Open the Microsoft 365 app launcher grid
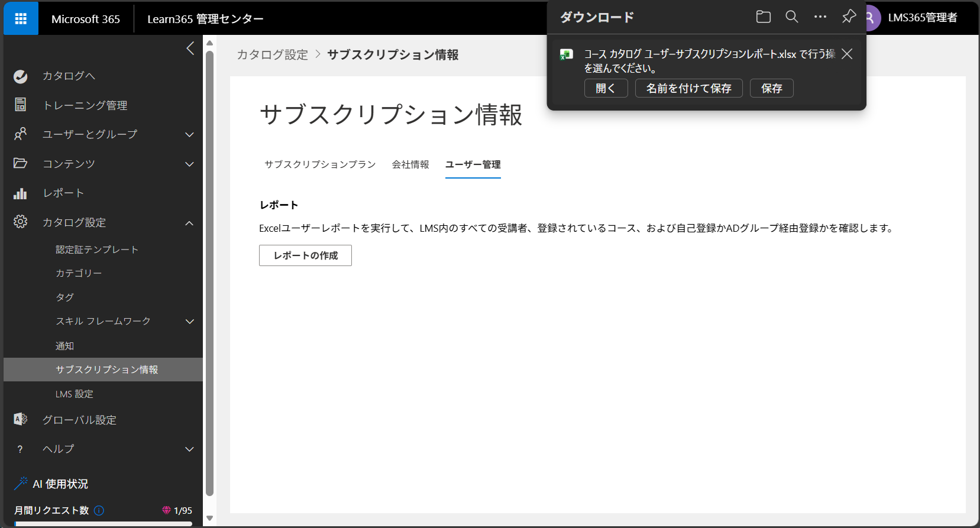Screen dimensions: 980x528 pyautogui.click(x=21, y=18)
